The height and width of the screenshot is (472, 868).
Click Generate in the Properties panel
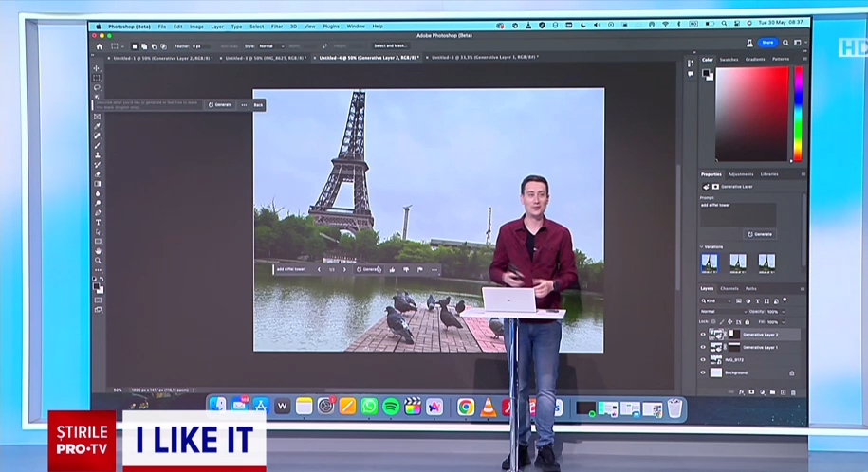[x=760, y=234]
